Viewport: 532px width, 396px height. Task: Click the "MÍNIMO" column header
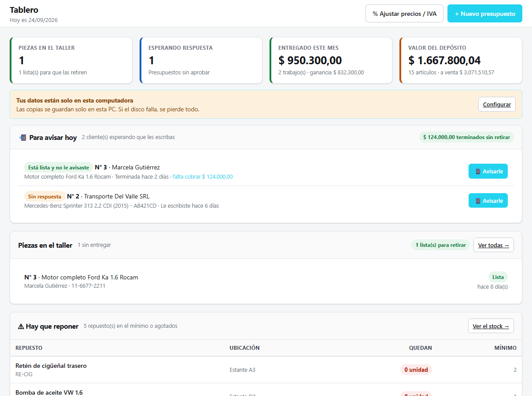(506, 348)
